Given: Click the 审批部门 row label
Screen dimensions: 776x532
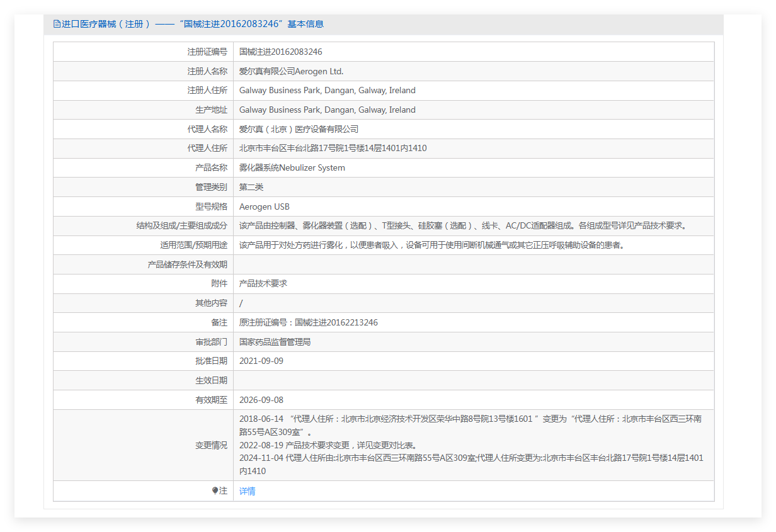Looking at the screenshot, I should coord(211,342).
